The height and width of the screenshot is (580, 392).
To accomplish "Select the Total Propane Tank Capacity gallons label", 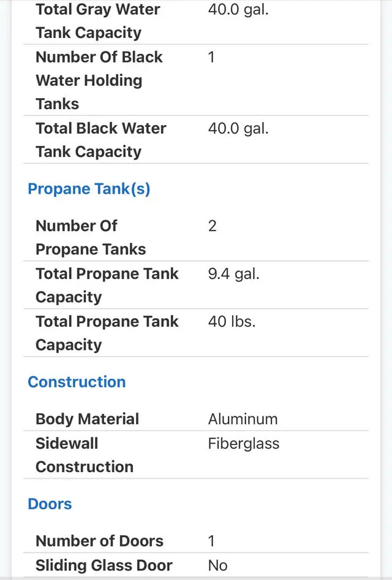I will pos(107,285).
